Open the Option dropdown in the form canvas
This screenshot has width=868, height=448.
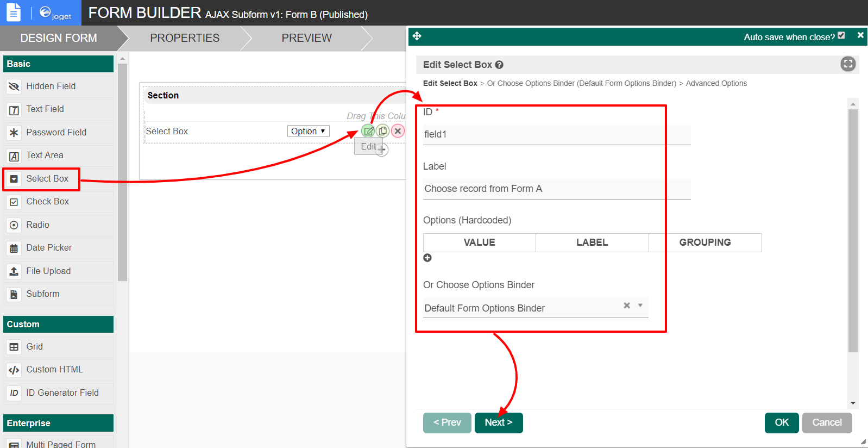(308, 131)
